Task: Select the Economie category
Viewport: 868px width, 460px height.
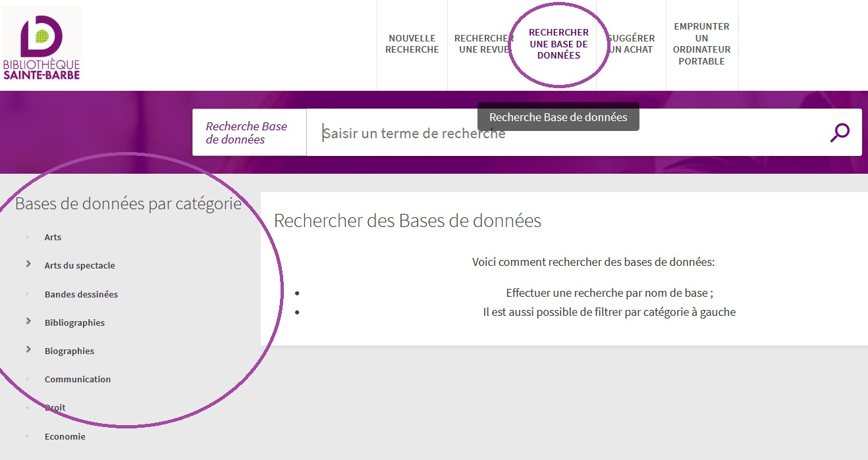Action: coord(65,437)
